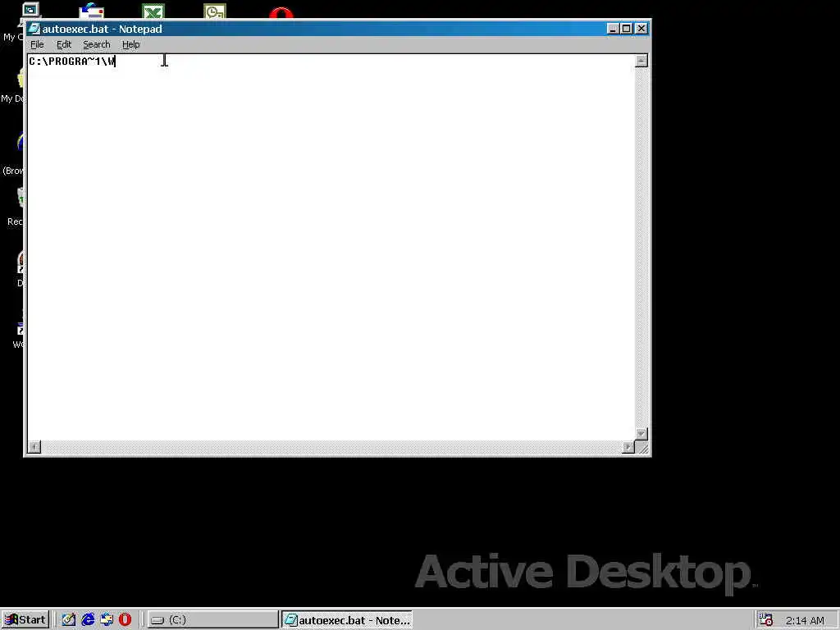Click the Notepad title bar icon
The width and height of the screenshot is (840, 630).
[x=34, y=29]
